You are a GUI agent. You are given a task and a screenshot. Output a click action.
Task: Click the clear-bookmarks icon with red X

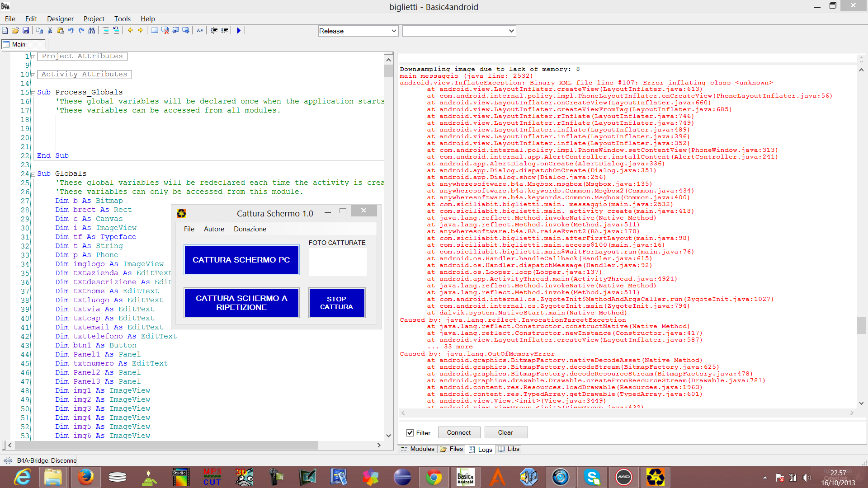[x=165, y=30]
